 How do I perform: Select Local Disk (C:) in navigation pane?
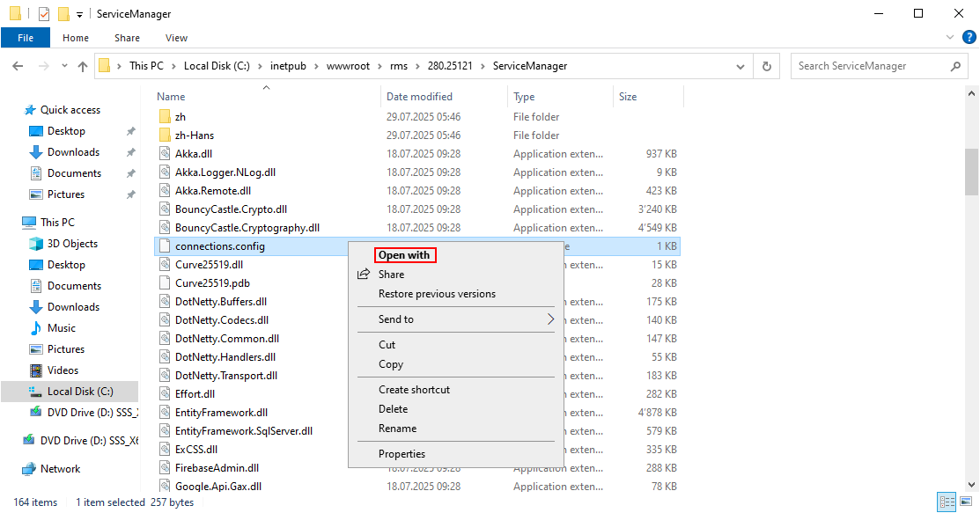click(80, 392)
